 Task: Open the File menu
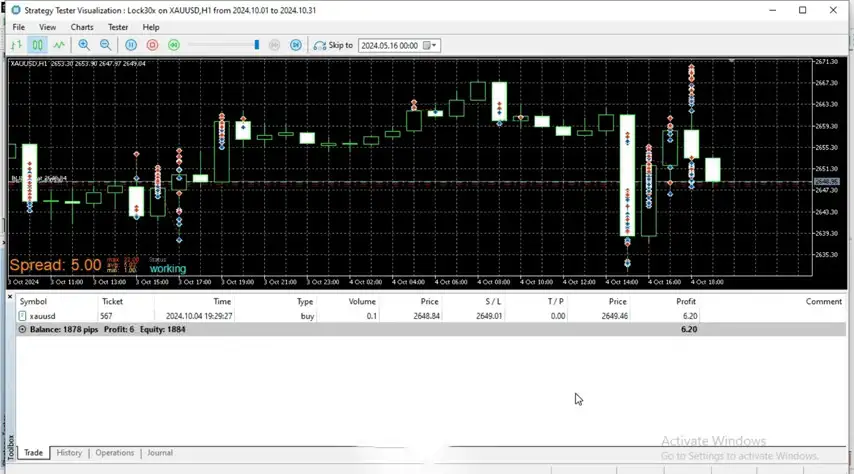click(18, 27)
